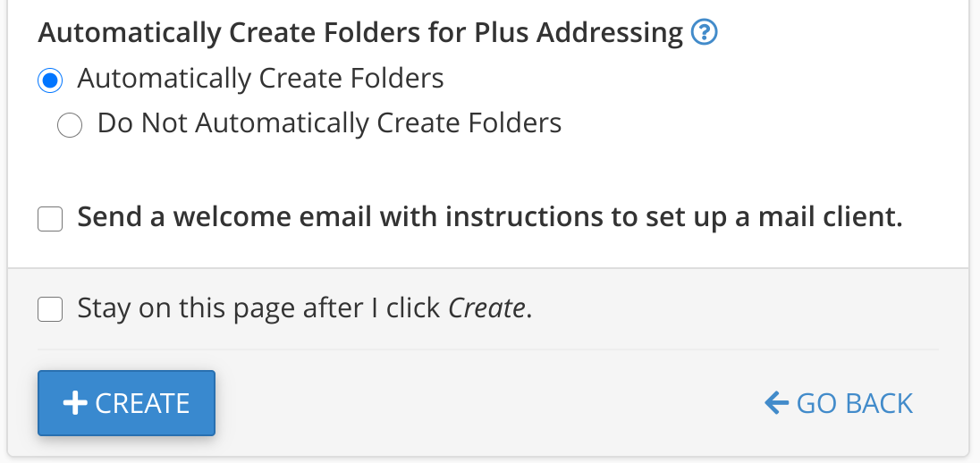Image resolution: width=980 pixels, height=463 pixels.
Task: Click the plus icon on Create button
Action: click(x=74, y=403)
